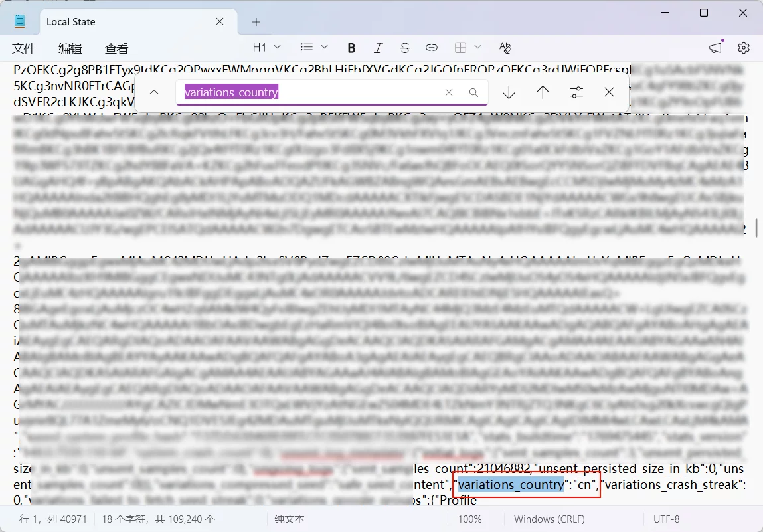763x532 pixels.
Task: Open the 查看 menu
Action: click(x=117, y=48)
